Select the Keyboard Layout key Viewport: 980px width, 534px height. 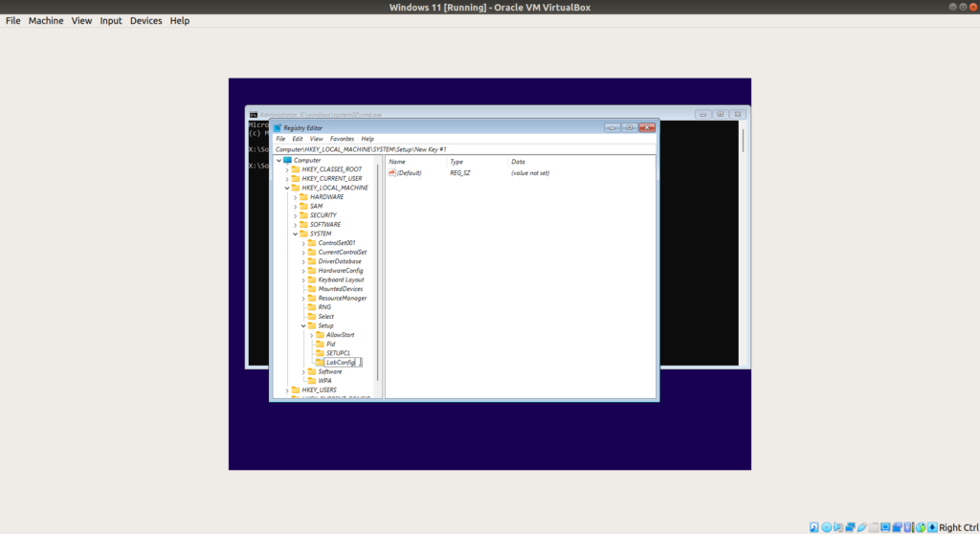point(341,279)
